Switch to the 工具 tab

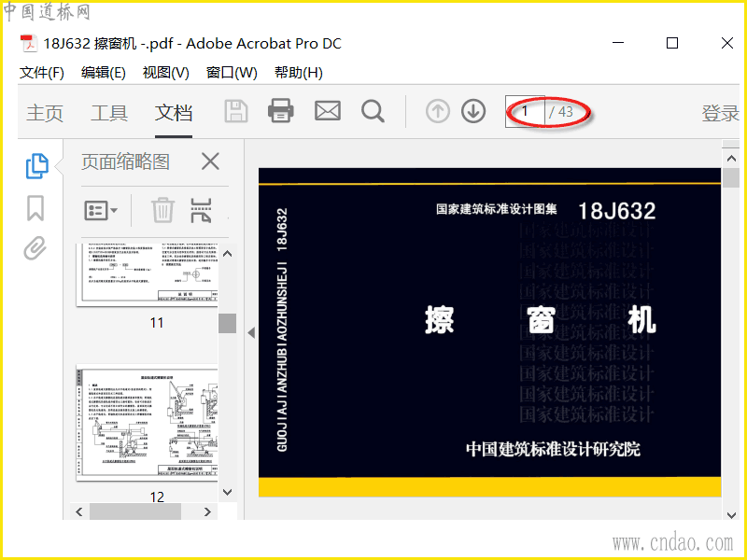[x=109, y=113]
